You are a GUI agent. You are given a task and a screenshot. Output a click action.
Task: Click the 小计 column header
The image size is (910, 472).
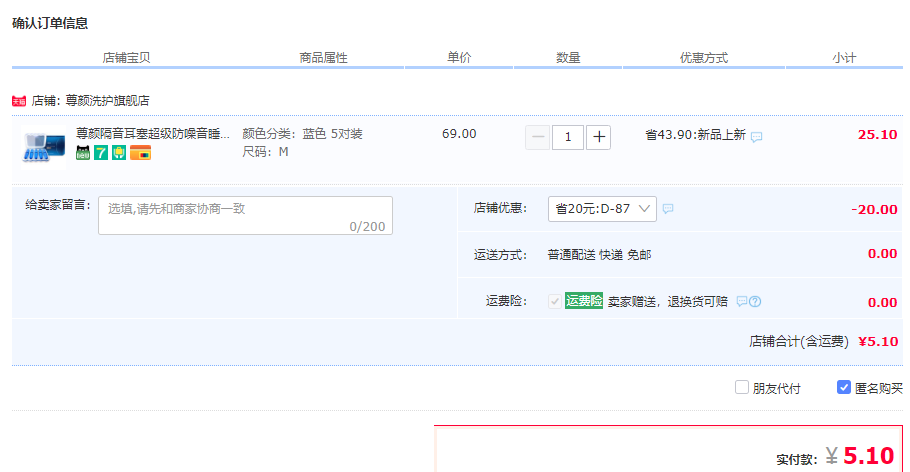844,57
